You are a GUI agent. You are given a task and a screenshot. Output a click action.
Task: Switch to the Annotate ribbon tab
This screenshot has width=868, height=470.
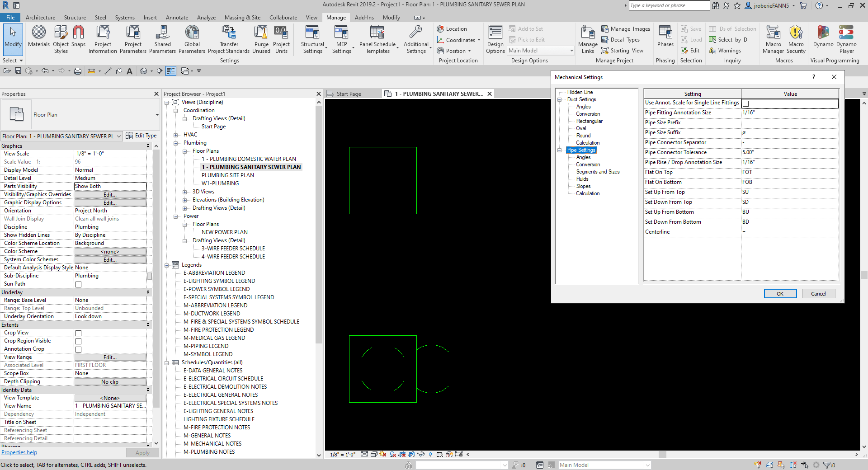pos(177,17)
